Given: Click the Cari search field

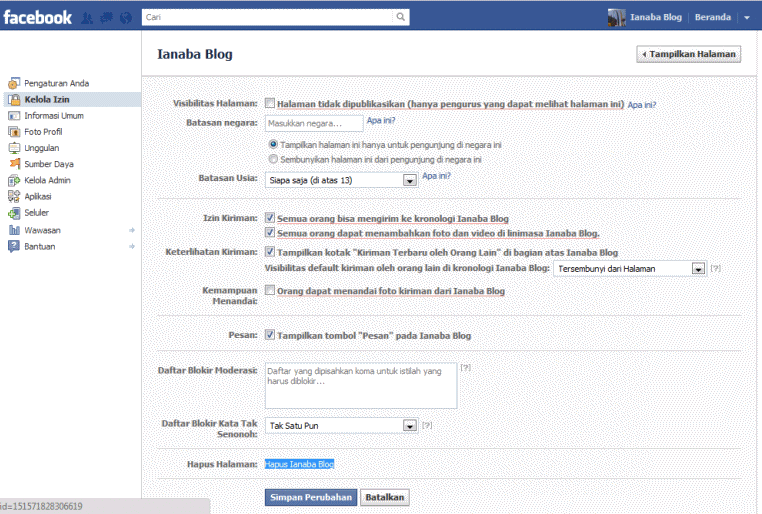Looking at the screenshot, I should click(x=268, y=17).
